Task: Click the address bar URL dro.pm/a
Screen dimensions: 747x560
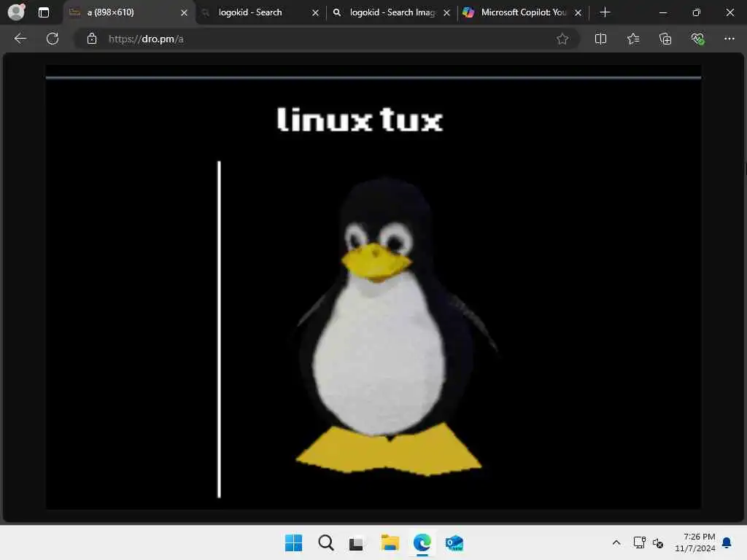Action: pyautogui.click(x=146, y=39)
